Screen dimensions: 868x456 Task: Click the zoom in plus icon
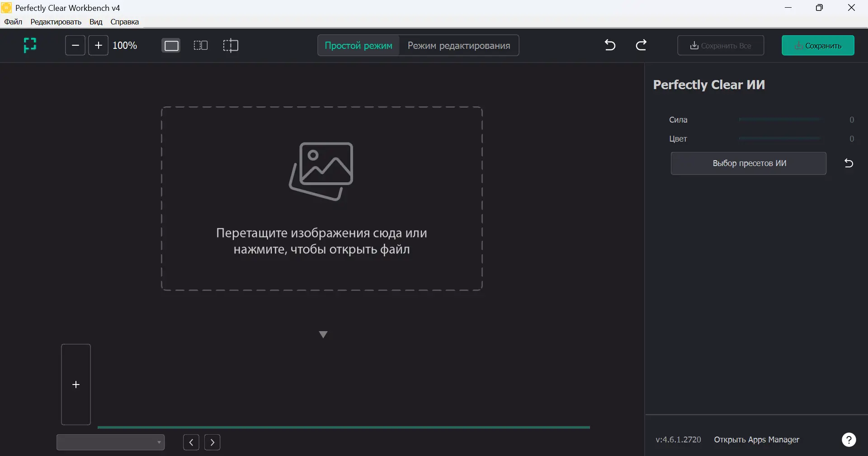tap(98, 45)
